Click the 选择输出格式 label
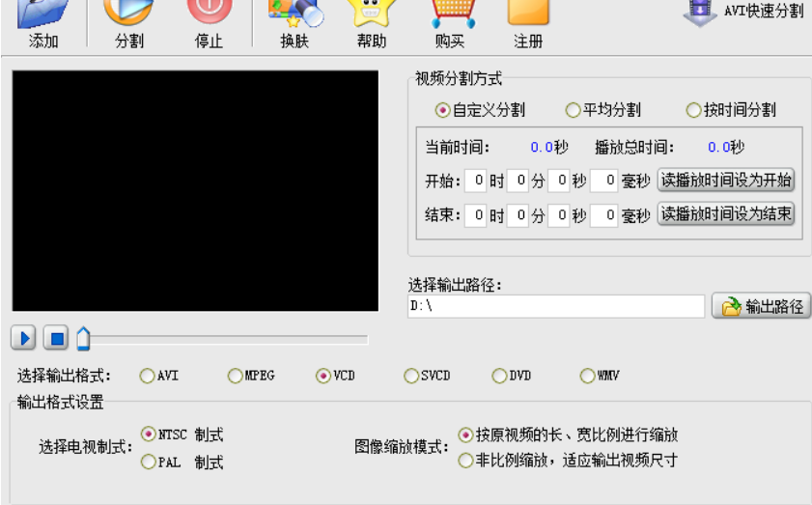This screenshot has width=812, height=505. pyautogui.click(x=64, y=376)
